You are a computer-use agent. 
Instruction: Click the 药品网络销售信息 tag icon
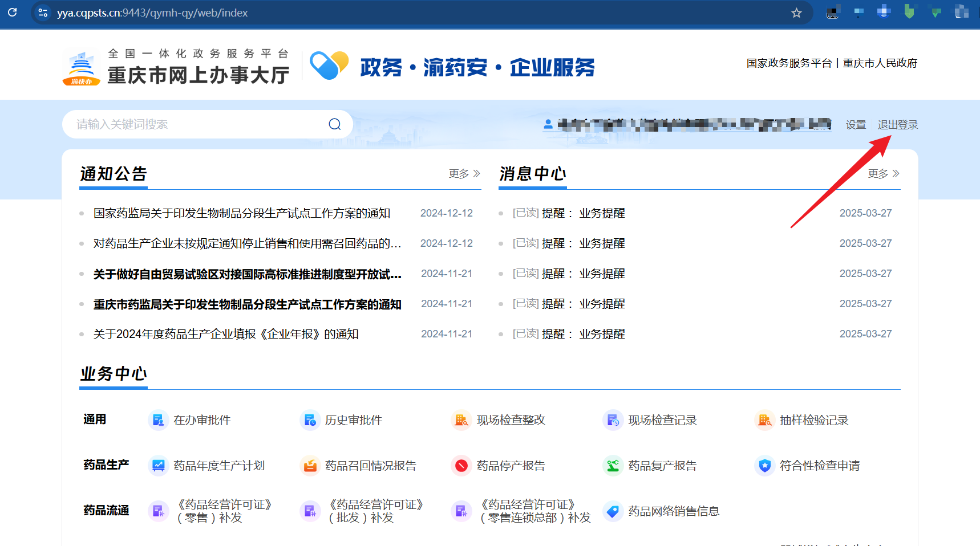click(x=613, y=511)
